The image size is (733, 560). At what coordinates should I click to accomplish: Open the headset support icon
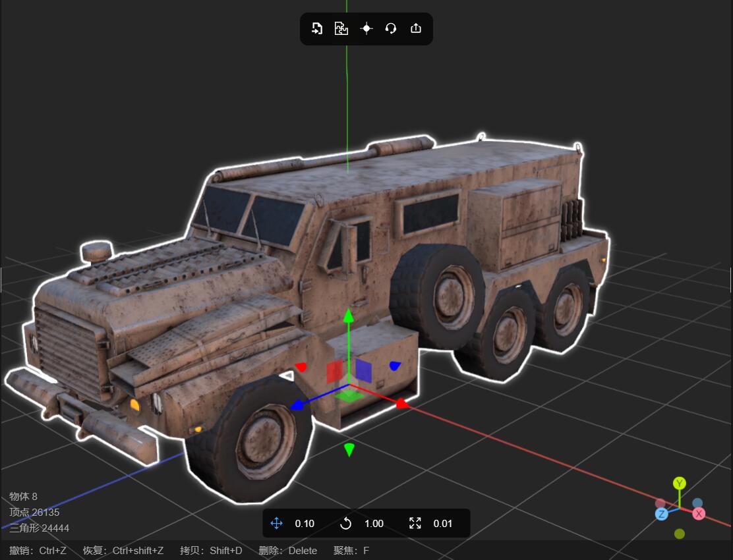pyautogui.click(x=391, y=28)
